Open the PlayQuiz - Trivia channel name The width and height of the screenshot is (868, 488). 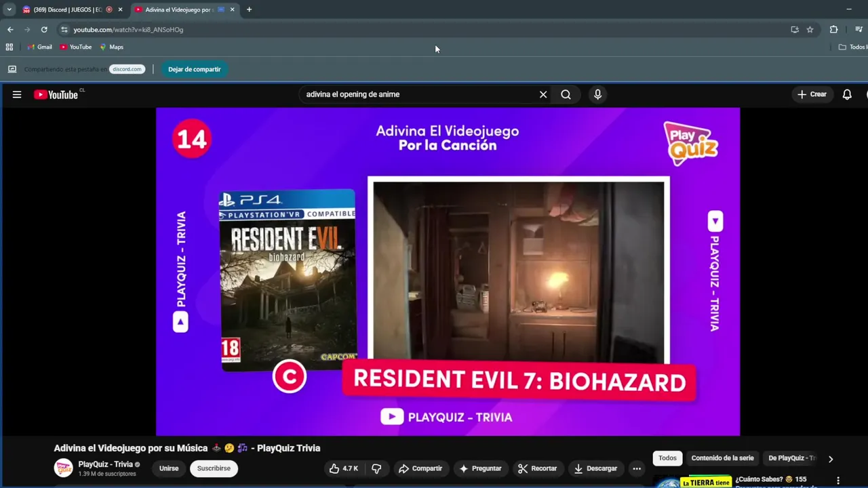click(x=105, y=464)
